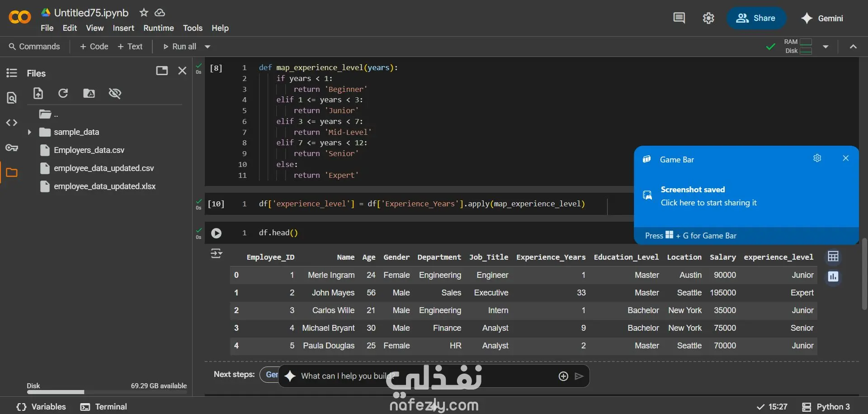Open the File menu
Image resolution: width=868 pixels, height=414 pixels.
(47, 28)
